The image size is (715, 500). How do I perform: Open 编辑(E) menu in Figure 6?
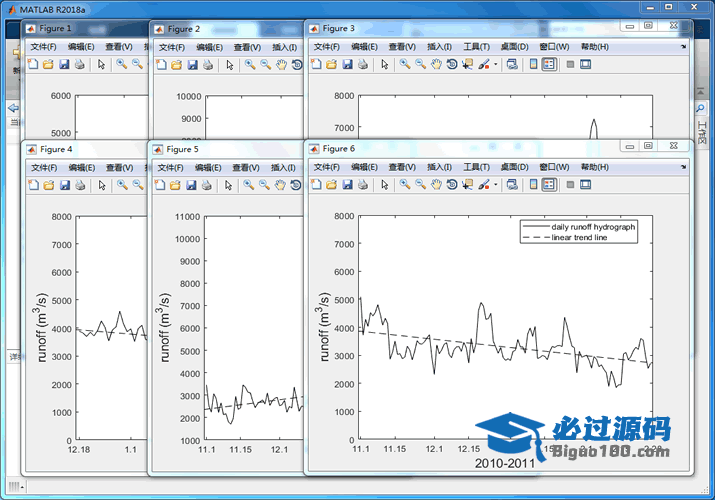click(364, 167)
